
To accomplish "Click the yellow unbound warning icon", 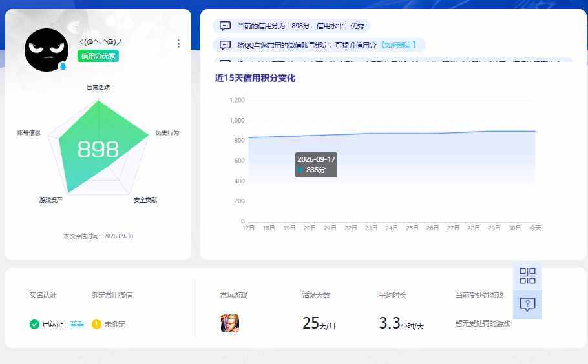I will coord(96,324).
